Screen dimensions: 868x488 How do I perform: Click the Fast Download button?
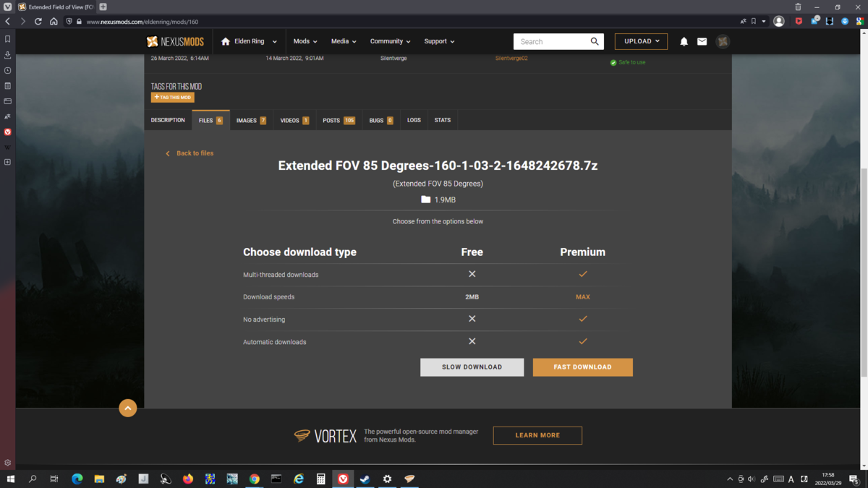(583, 367)
